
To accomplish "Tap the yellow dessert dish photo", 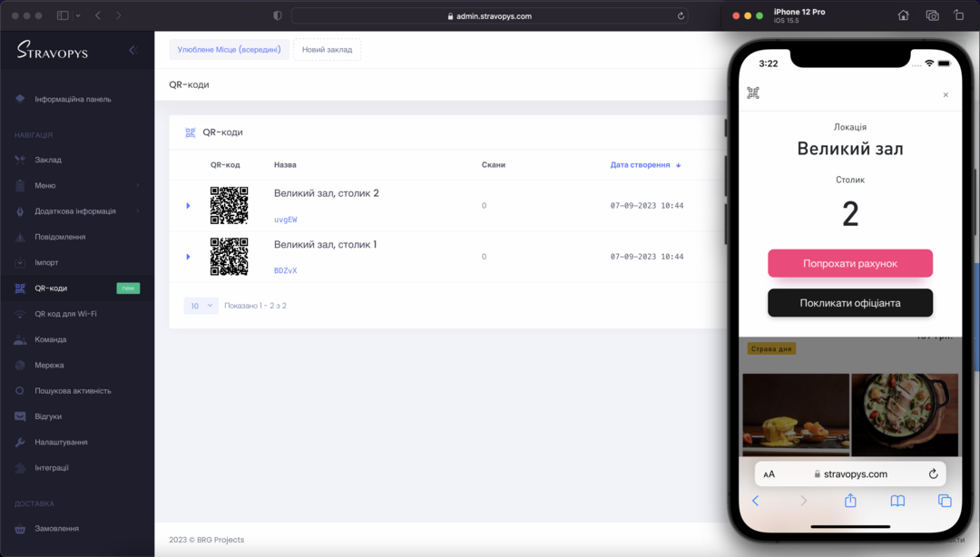I will pyautogui.click(x=796, y=415).
